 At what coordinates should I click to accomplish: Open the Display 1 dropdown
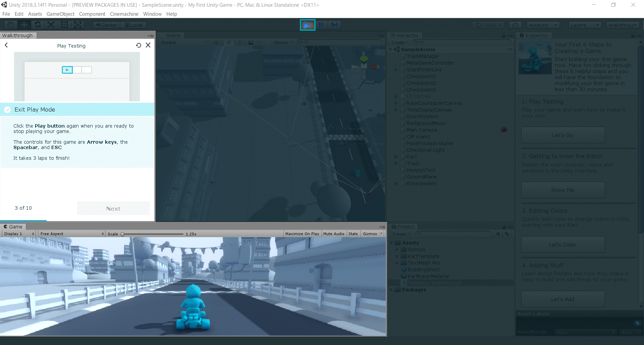19,234
